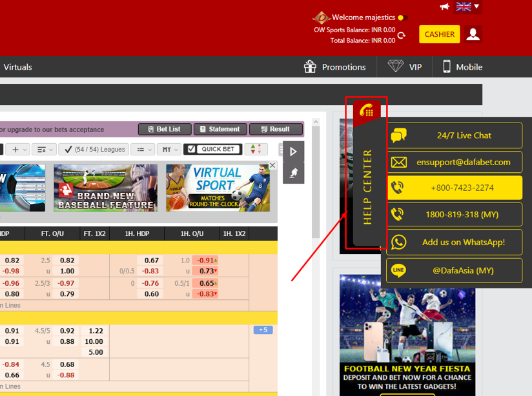View the Result page
This screenshot has width=532, height=396.
[x=276, y=129]
